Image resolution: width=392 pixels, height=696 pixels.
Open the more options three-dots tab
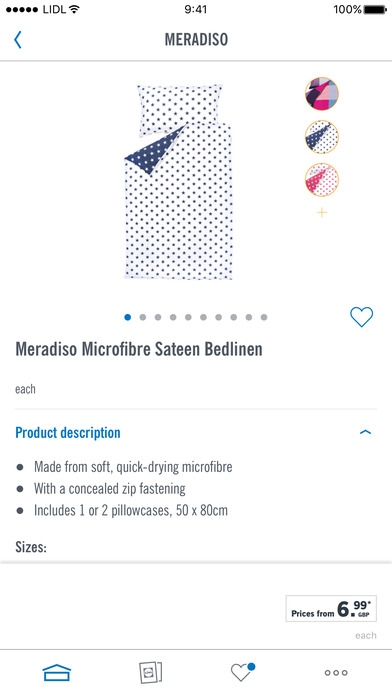tap(336, 673)
